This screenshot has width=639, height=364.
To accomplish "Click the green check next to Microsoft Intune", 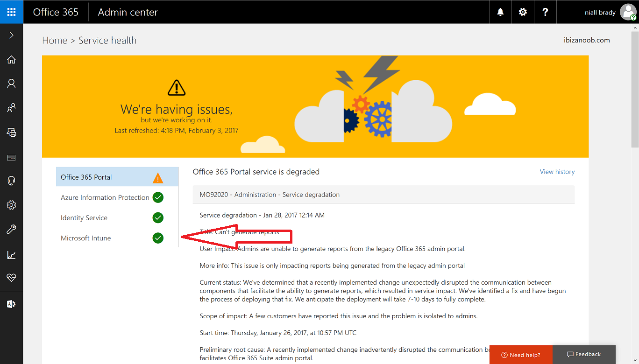I will click(x=158, y=238).
